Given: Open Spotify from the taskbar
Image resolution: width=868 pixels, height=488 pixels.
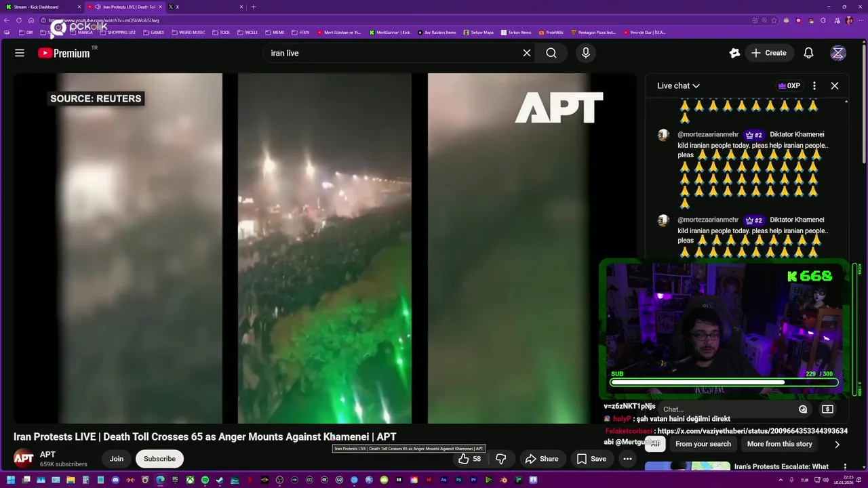Looking at the screenshot, I should pos(205,480).
